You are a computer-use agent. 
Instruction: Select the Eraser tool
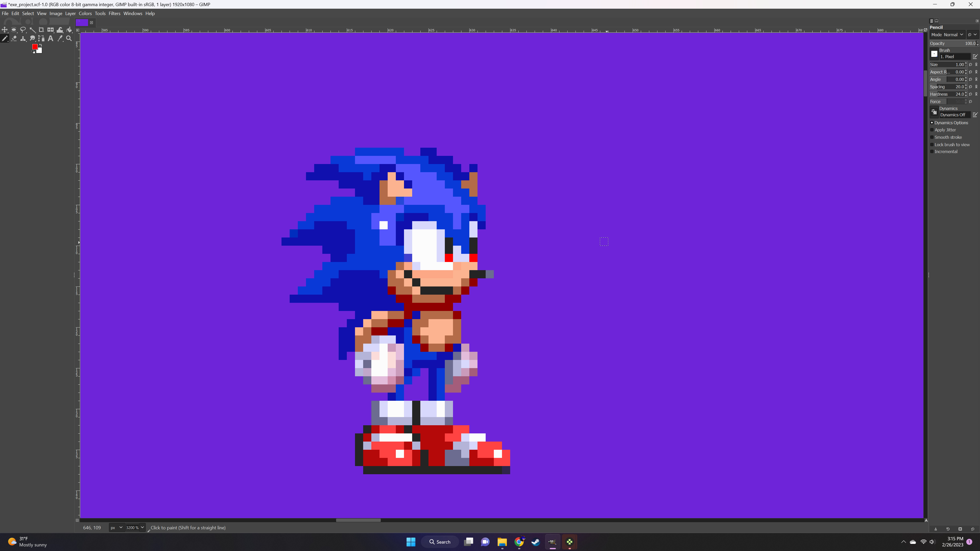click(x=14, y=38)
